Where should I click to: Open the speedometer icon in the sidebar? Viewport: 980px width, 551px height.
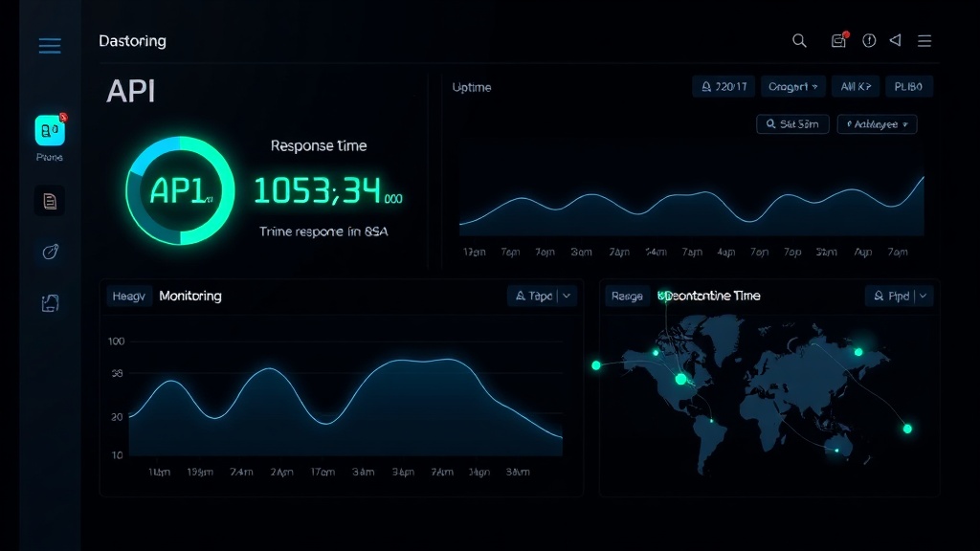tap(49, 251)
